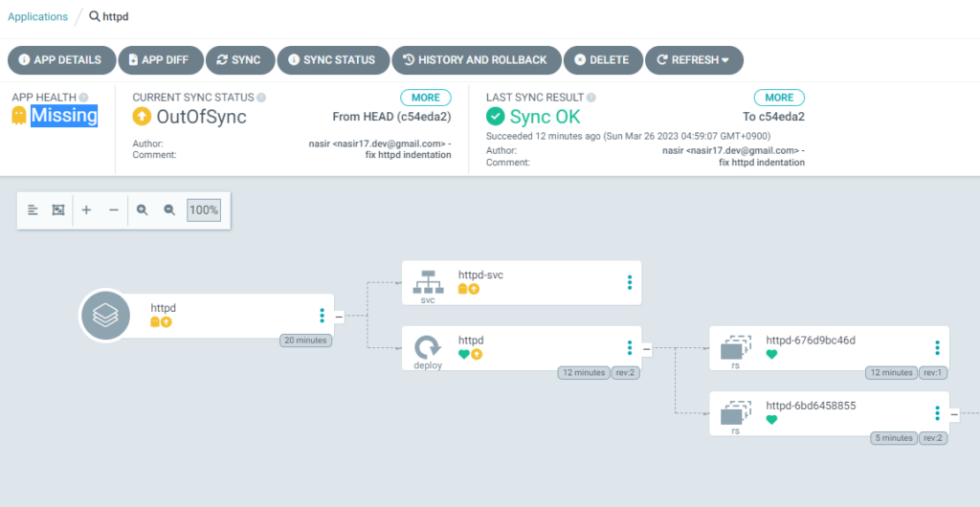Collapse children of httpd deploy node
Screen dimensions: 980x507
click(x=646, y=348)
